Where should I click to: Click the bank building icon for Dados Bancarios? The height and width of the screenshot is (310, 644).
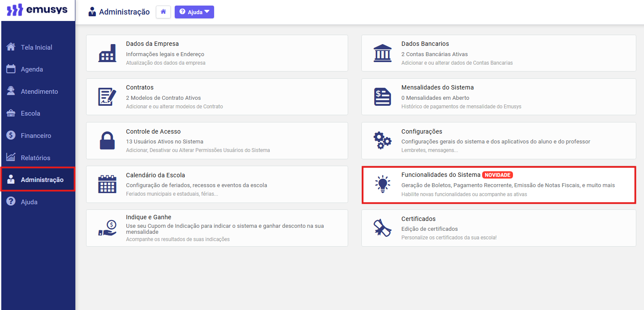(382, 53)
